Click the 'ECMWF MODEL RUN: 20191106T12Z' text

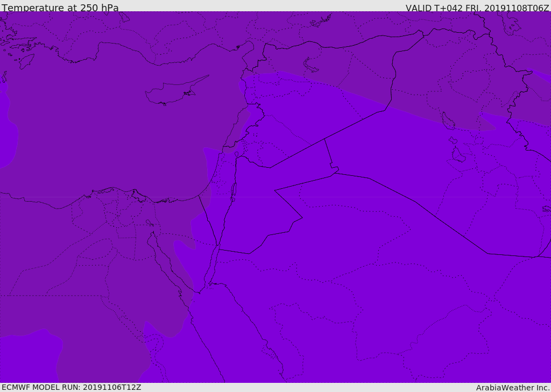click(72, 387)
